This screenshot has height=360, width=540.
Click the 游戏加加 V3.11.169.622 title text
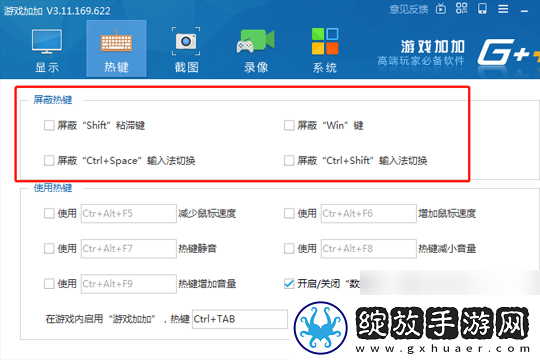click(x=57, y=11)
